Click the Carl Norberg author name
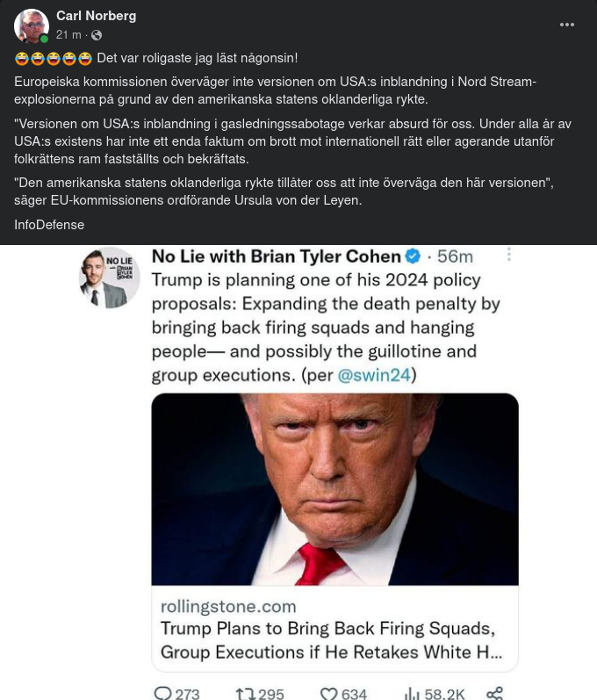The image size is (597, 700). tap(96, 16)
